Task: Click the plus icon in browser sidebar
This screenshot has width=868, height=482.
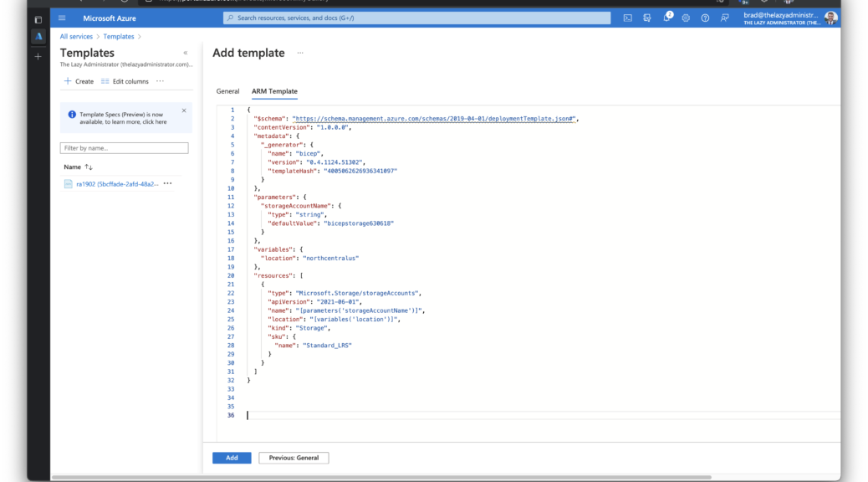Action: point(38,57)
